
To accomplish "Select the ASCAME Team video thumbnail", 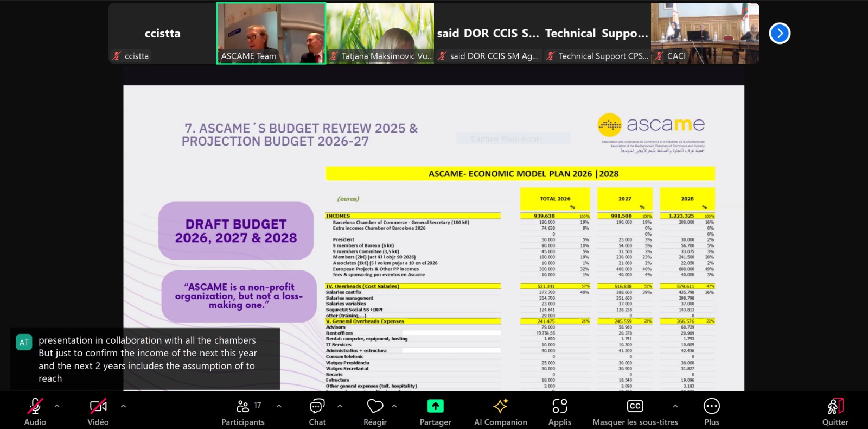I will click(271, 33).
